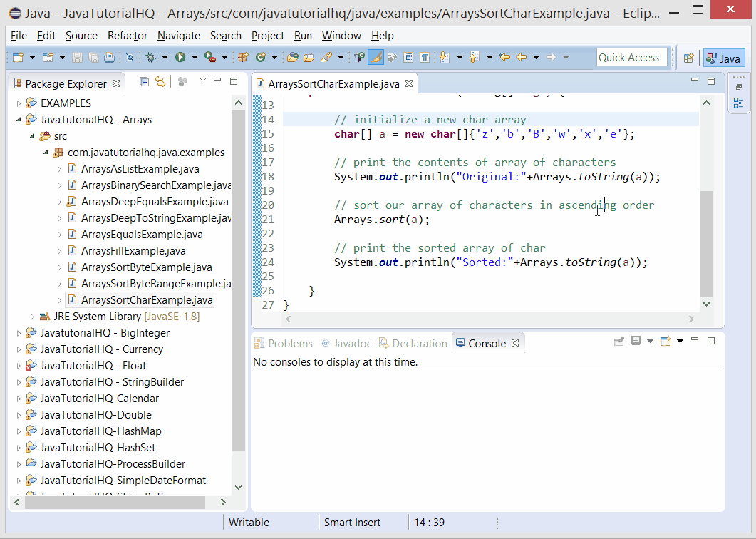This screenshot has width=756, height=539.
Task: Click the Save All toolbar icon
Action: pyautogui.click(x=93, y=58)
